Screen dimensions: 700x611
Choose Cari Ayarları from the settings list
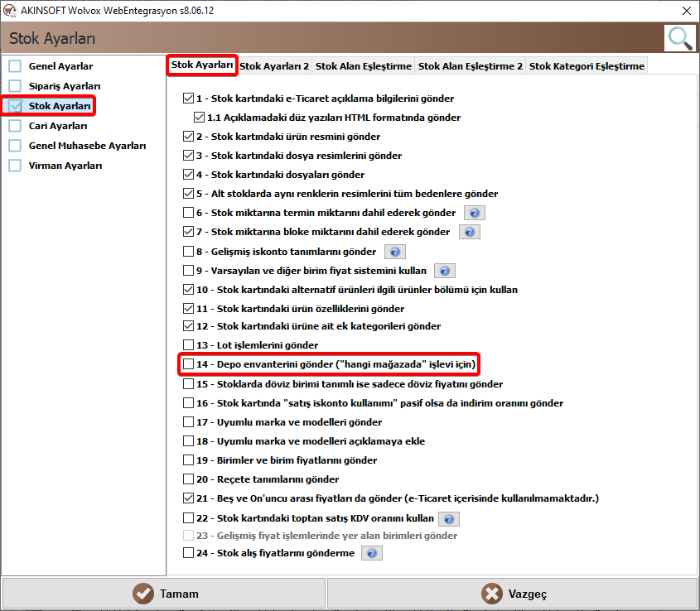pos(58,126)
